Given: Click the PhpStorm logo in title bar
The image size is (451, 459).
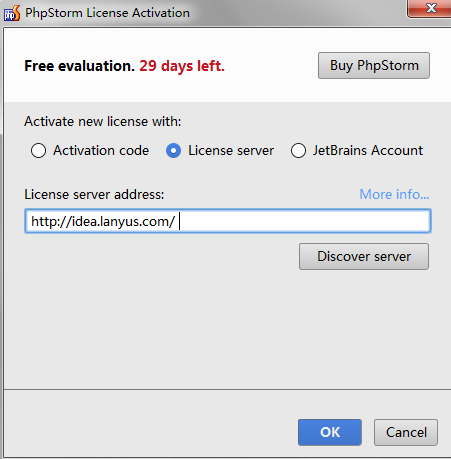Looking at the screenshot, I should click(12, 13).
